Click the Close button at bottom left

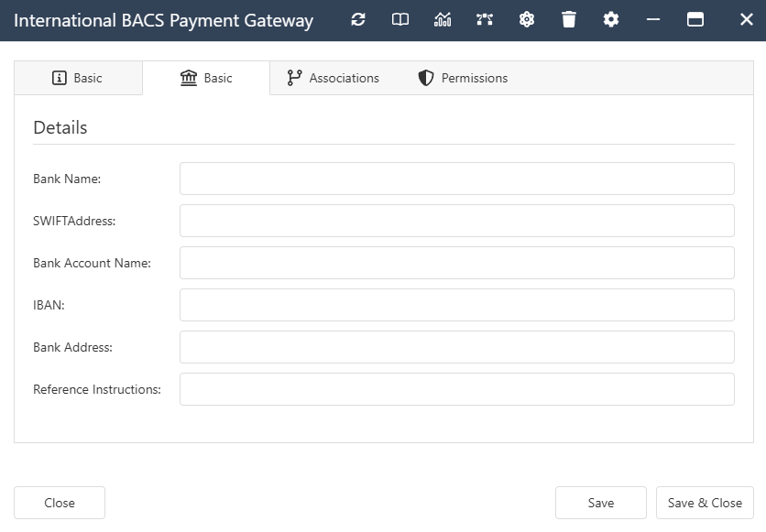[59, 503]
